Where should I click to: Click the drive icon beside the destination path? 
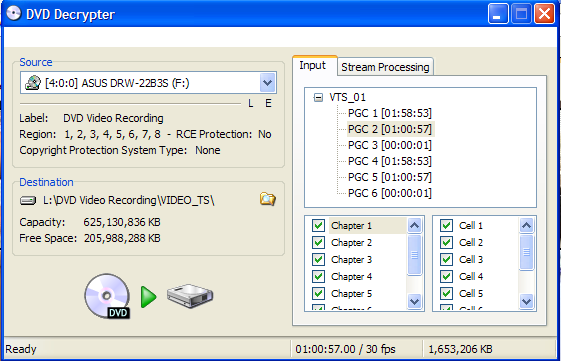[28, 200]
